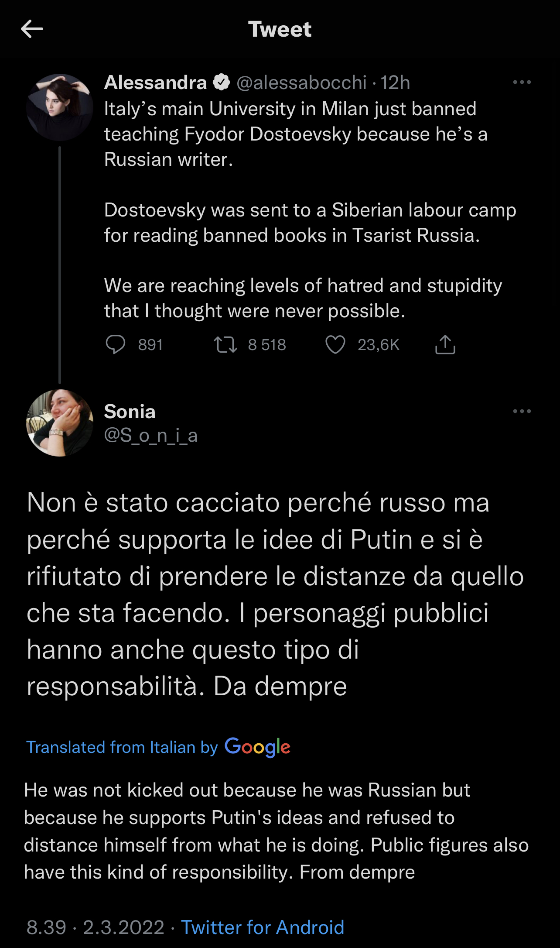Click the verified badge next to Alessandra
560x948 pixels.
pos(222,82)
